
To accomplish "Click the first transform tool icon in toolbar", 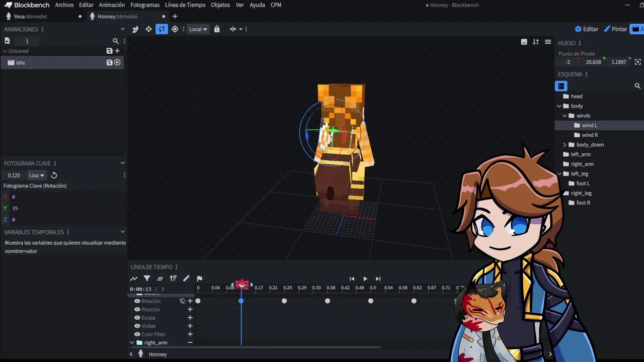I will point(135,29).
